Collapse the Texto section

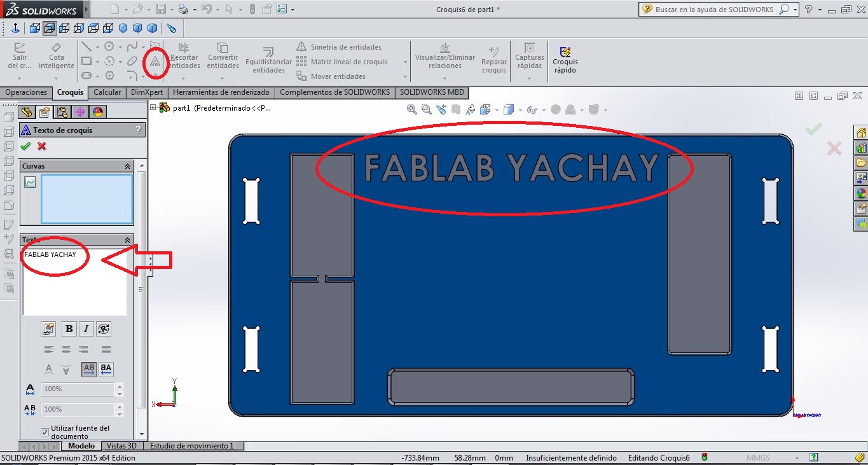click(127, 240)
